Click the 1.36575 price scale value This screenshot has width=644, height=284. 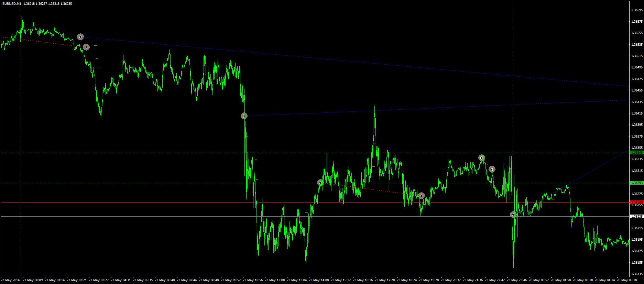[x=637, y=21]
